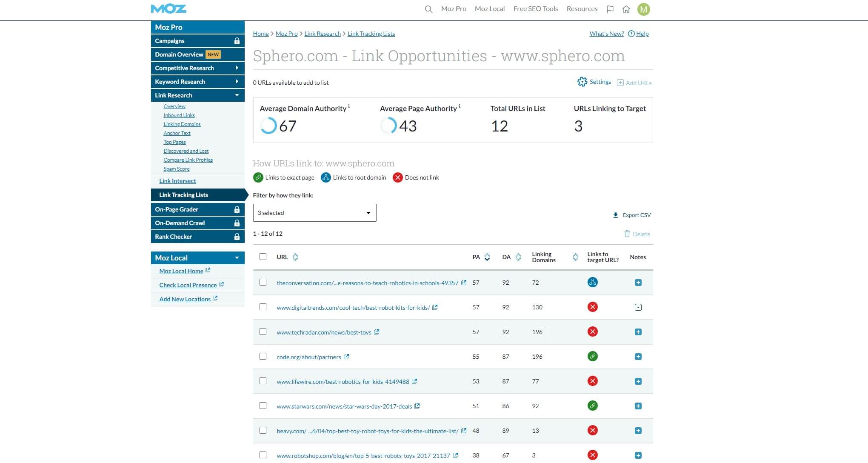Click the Settings gear icon

click(x=582, y=82)
